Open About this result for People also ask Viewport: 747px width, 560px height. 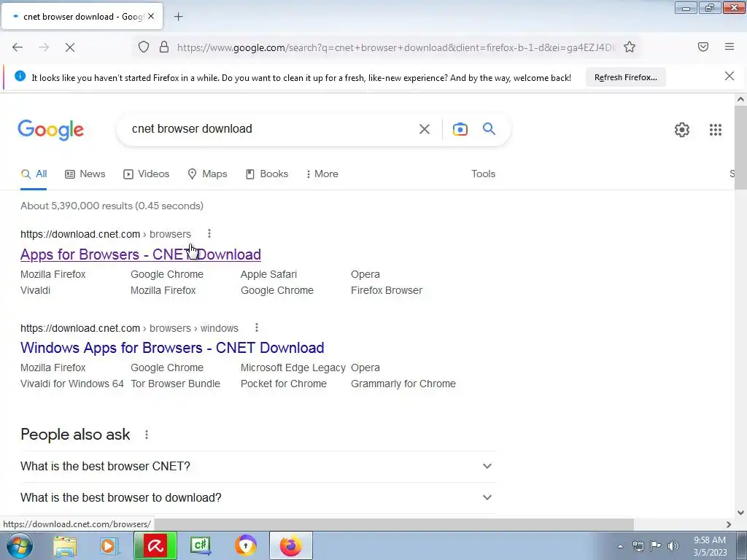click(x=147, y=435)
